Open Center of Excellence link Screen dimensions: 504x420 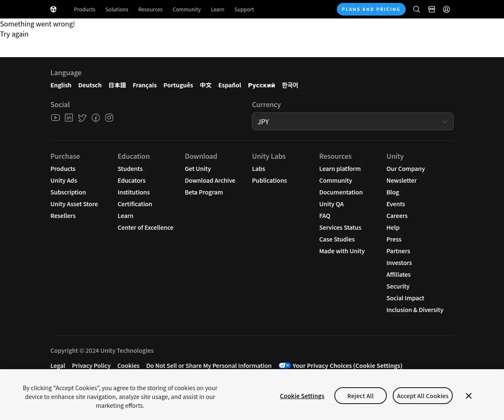pos(145,227)
